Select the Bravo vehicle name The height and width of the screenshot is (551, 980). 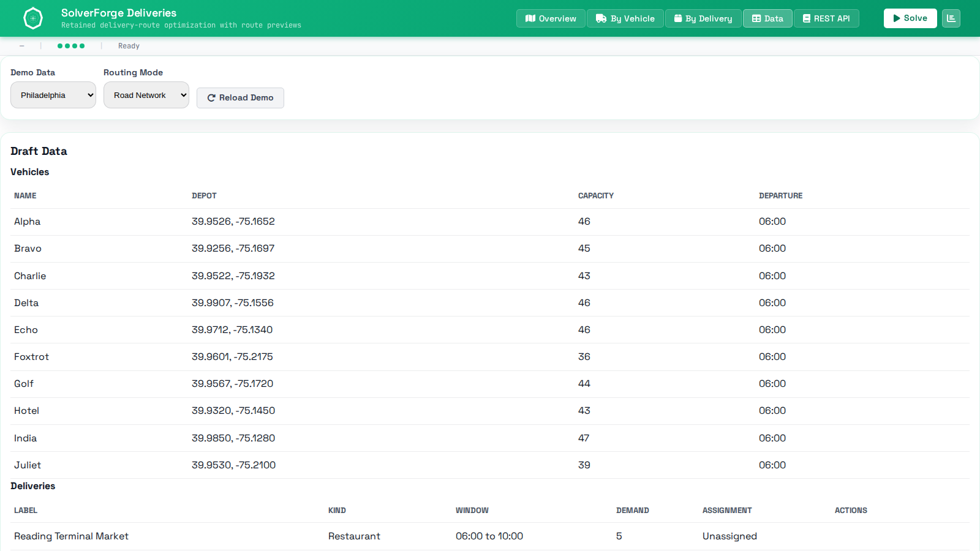click(28, 249)
